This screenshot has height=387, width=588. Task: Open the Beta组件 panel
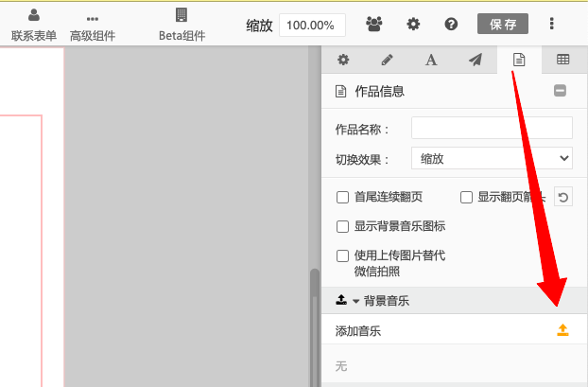pyautogui.click(x=181, y=25)
